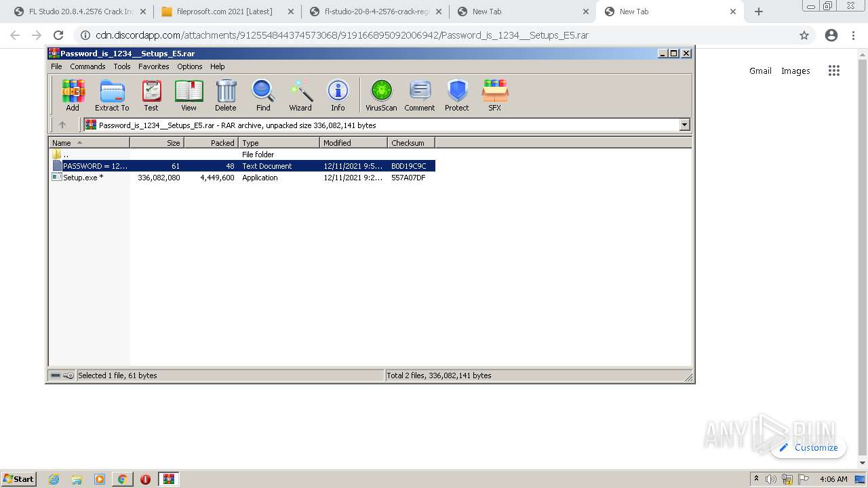The image size is (868, 488).
Task: Click the Opera taskbar icon
Action: click(x=145, y=479)
